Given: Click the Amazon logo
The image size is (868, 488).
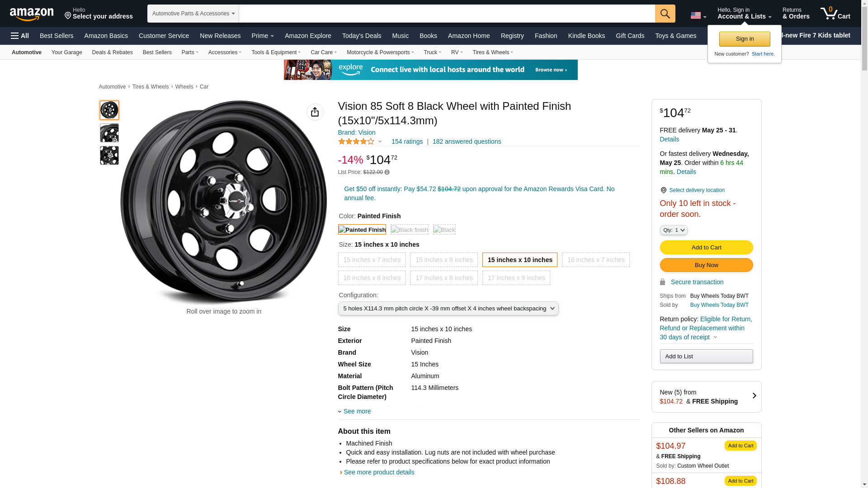Looking at the screenshot, I should (x=32, y=14).
